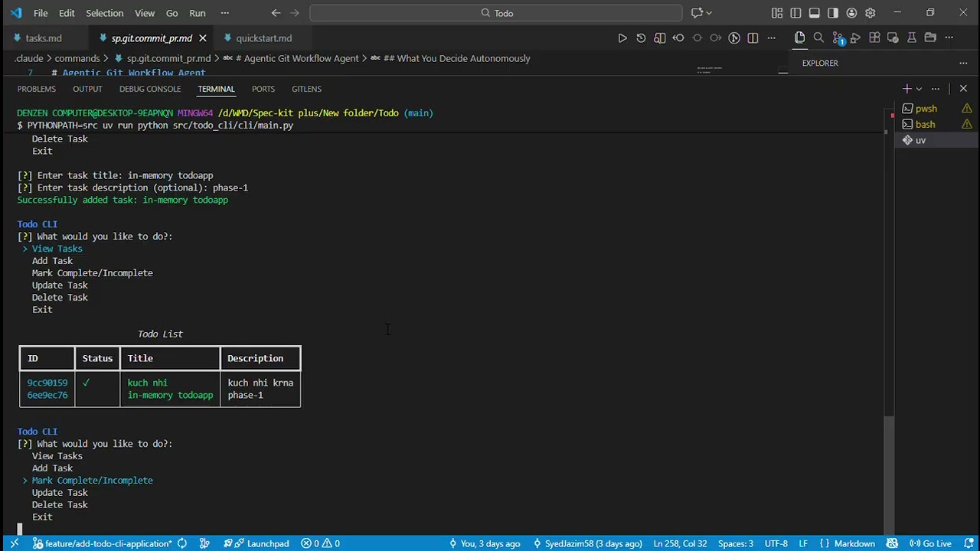
Task: Toggle Primary Side Bar visibility
Action: [795, 13]
